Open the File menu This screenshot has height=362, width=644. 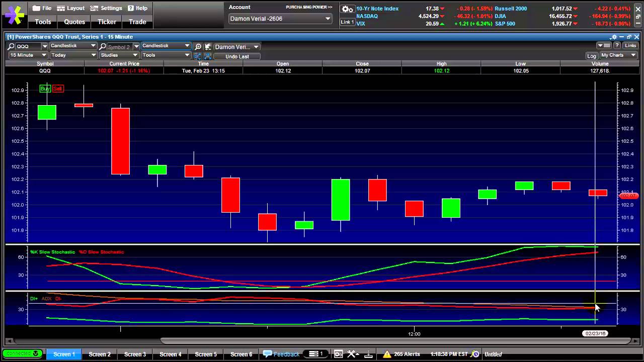coord(42,8)
